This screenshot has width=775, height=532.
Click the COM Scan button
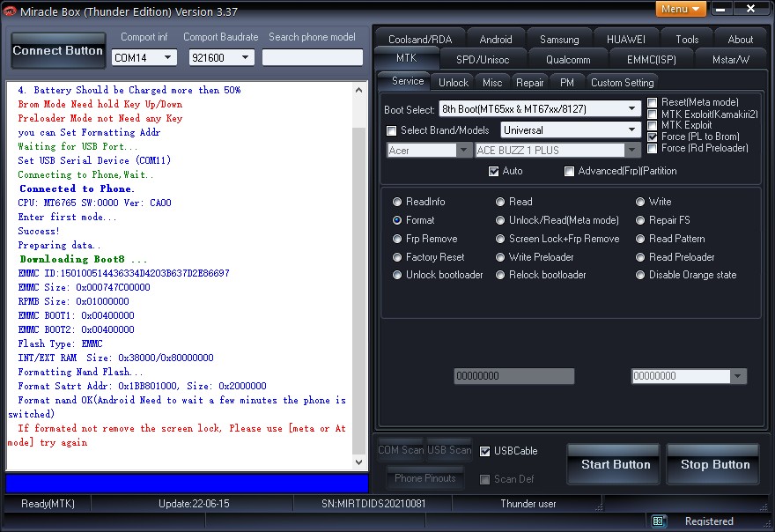(x=401, y=450)
